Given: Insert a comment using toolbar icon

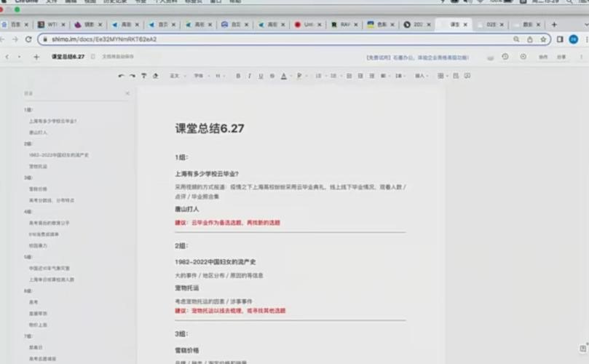Looking at the screenshot, I should coord(467,76).
